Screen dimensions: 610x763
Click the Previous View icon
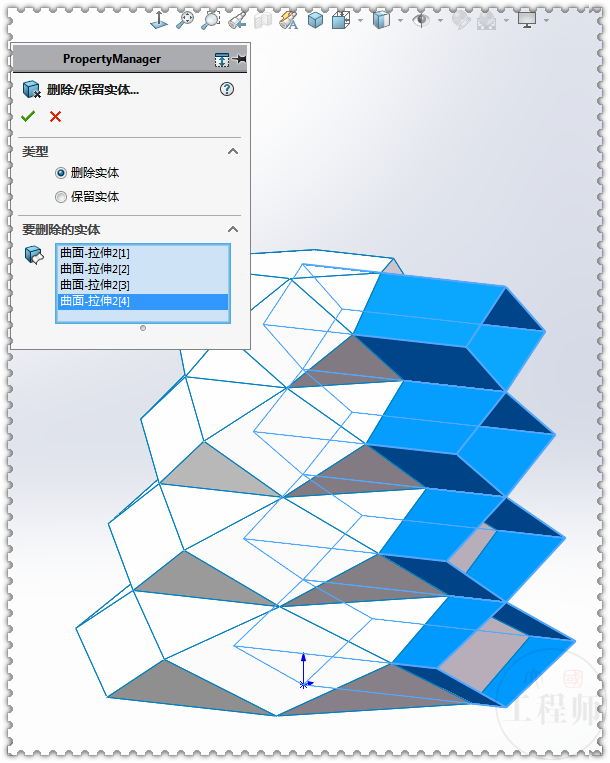click(237, 20)
